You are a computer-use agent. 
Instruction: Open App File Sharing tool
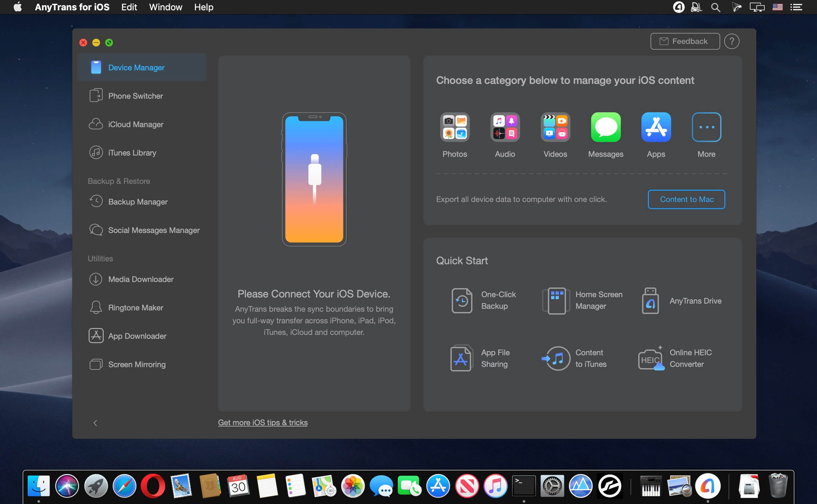[x=460, y=358]
